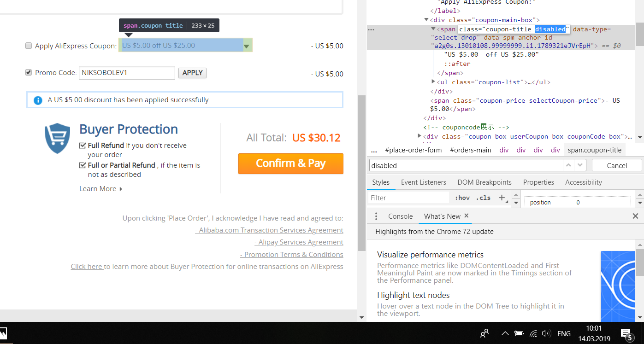Click the APPLY promo button
Image resolution: width=644 pixels, height=344 pixels.
pyautogui.click(x=192, y=73)
